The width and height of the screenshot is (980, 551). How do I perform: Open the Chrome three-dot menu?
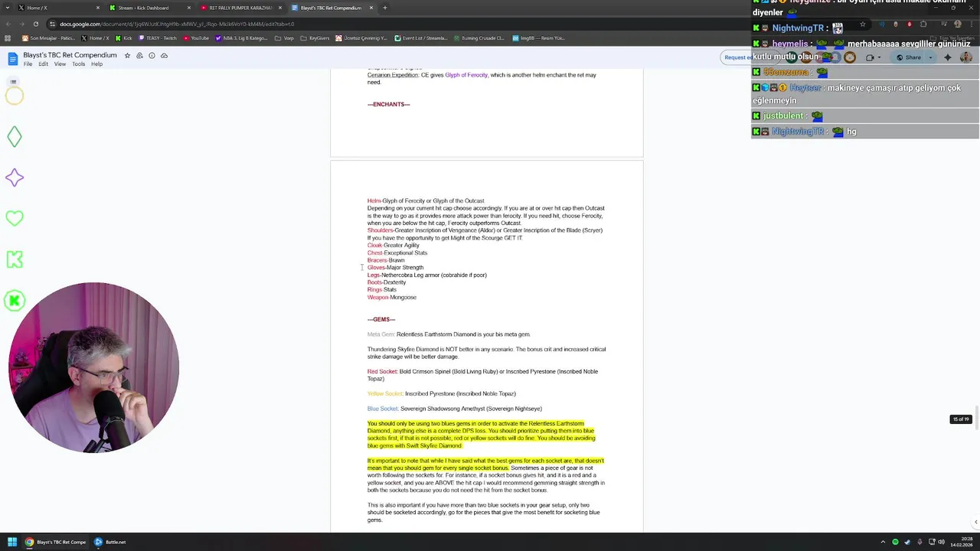click(x=972, y=24)
